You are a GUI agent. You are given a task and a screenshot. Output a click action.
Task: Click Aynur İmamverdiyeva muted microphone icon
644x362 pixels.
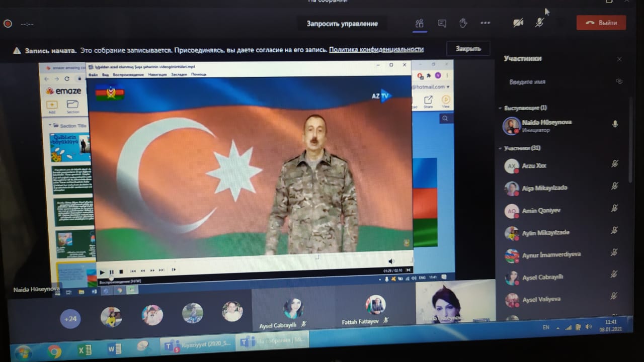coord(614,252)
